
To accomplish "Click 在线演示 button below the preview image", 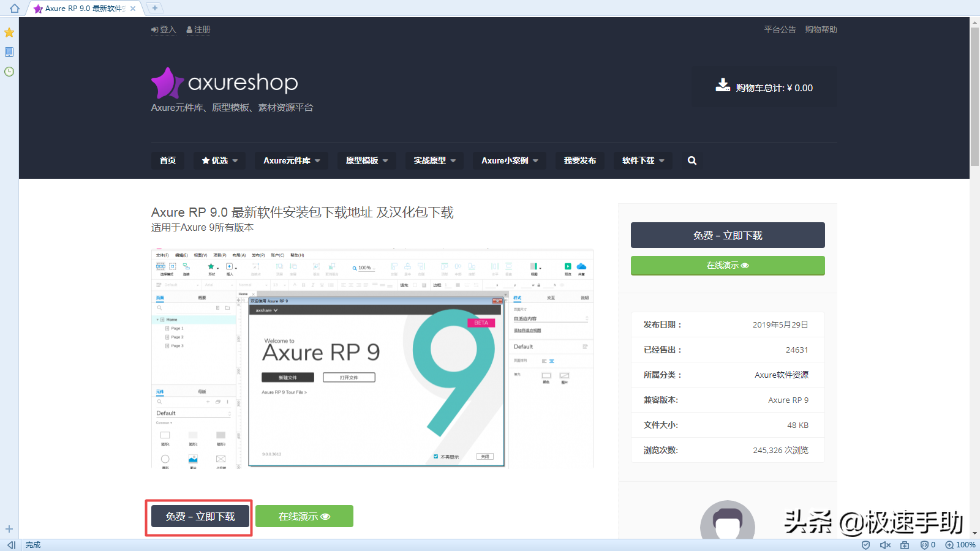I will pyautogui.click(x=304, y=516).
